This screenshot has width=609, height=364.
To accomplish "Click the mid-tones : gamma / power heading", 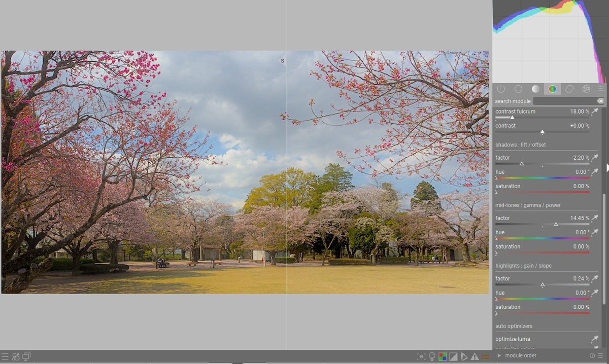I will pyautogui.click(x=528, y=205).
